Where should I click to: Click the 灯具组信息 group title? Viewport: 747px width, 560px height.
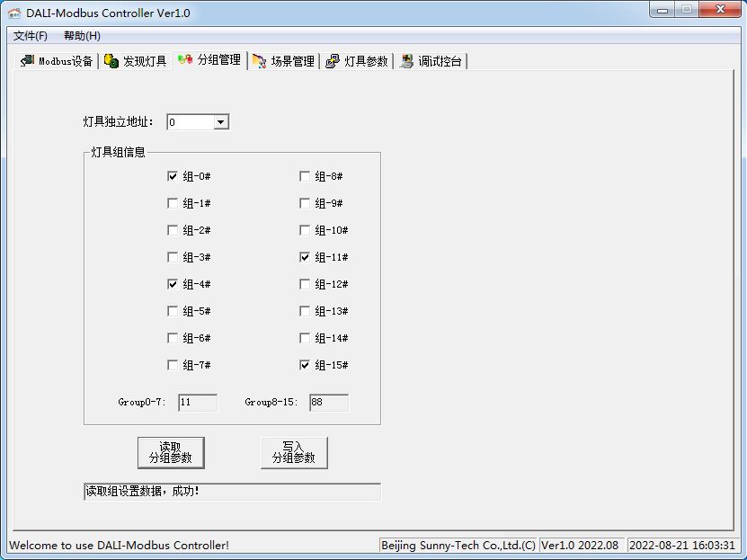coord(118,152)
